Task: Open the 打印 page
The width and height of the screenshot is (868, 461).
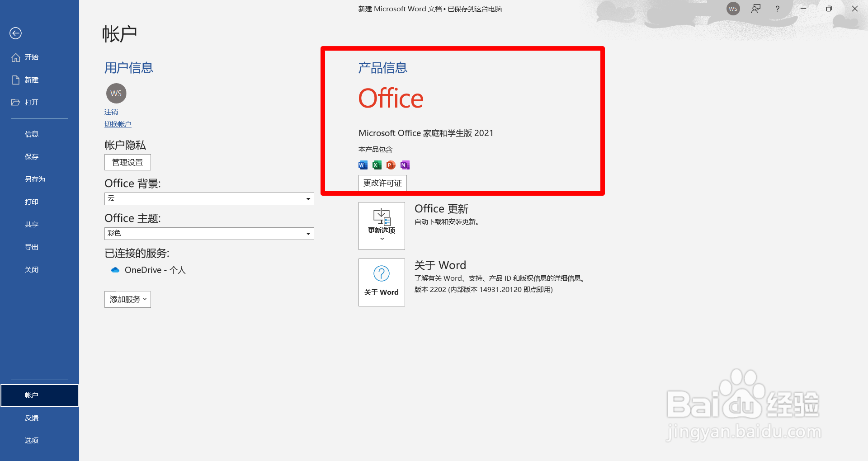Action: click(39, 202)
